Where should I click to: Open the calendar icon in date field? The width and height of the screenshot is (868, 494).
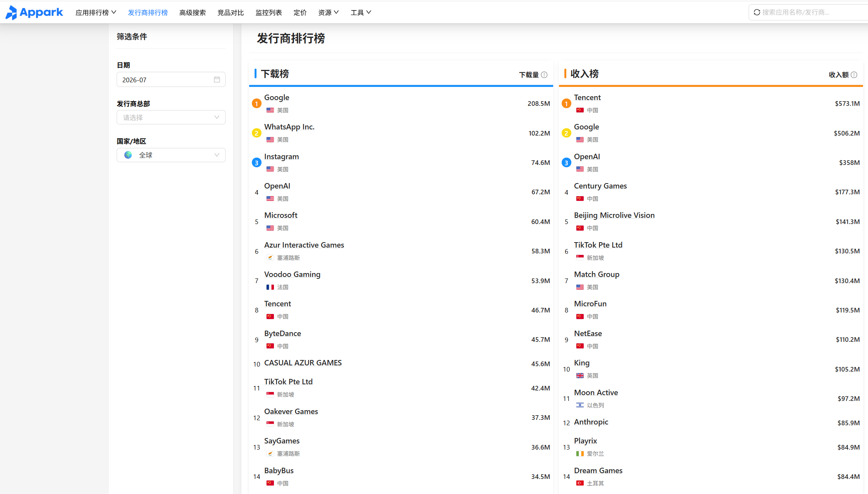pos(217,80)
